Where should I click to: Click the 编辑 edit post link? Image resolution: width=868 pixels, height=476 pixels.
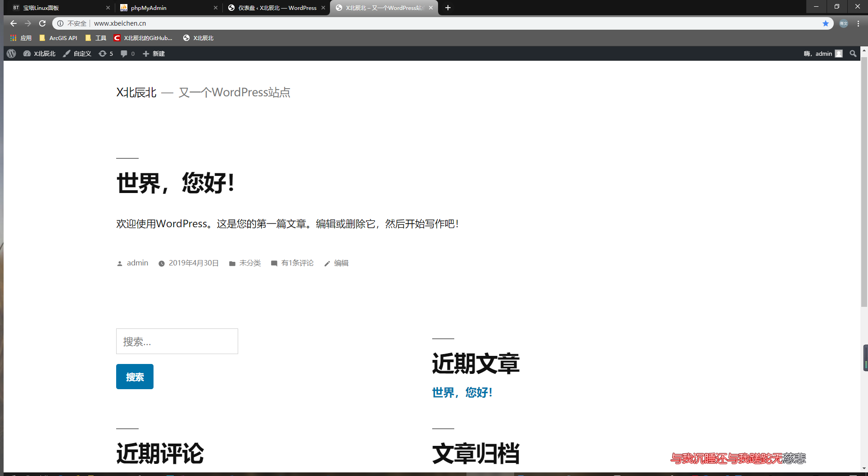click(x=341, y=263)
